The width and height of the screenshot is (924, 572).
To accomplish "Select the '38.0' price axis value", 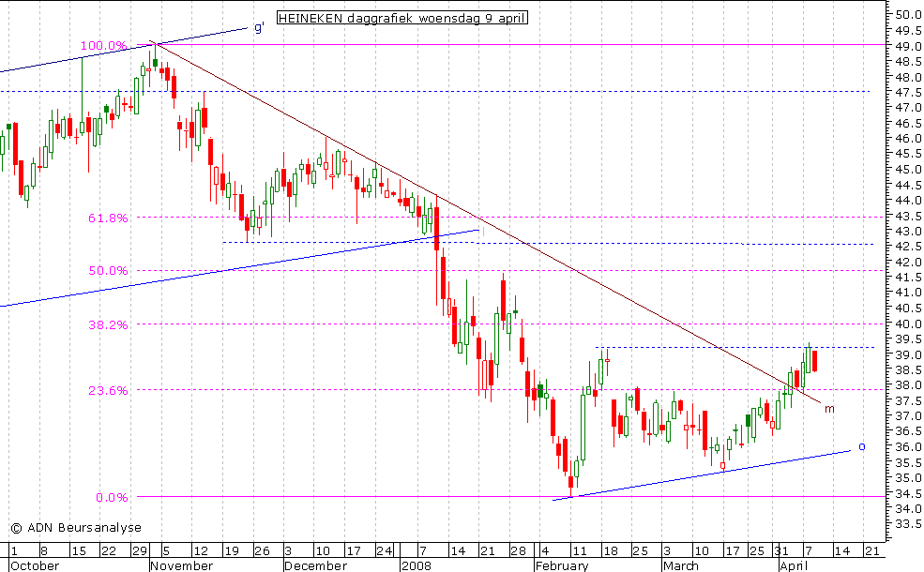I will [x=908, y=385].
